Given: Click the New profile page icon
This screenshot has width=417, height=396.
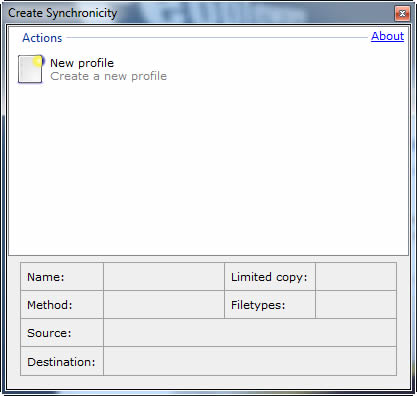Looking at the screenshot, I should tap(31, 69).
